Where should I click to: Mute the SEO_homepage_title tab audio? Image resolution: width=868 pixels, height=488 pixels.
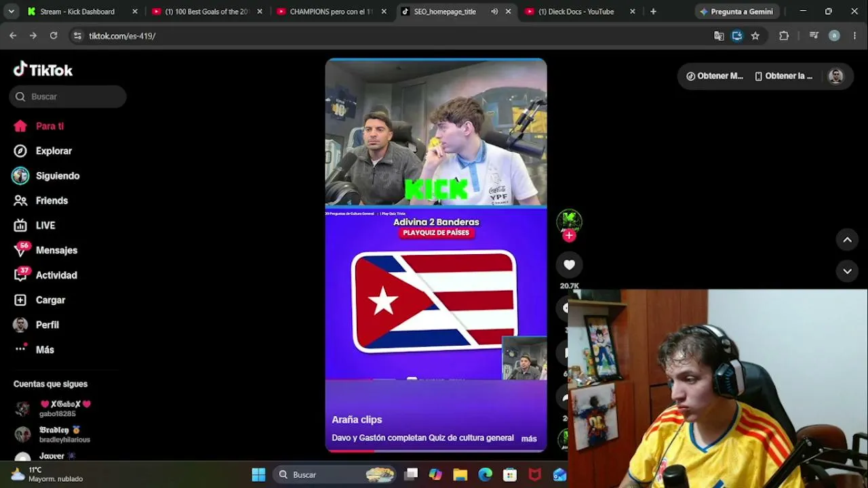pyautogui.click(x=494, y=12)
